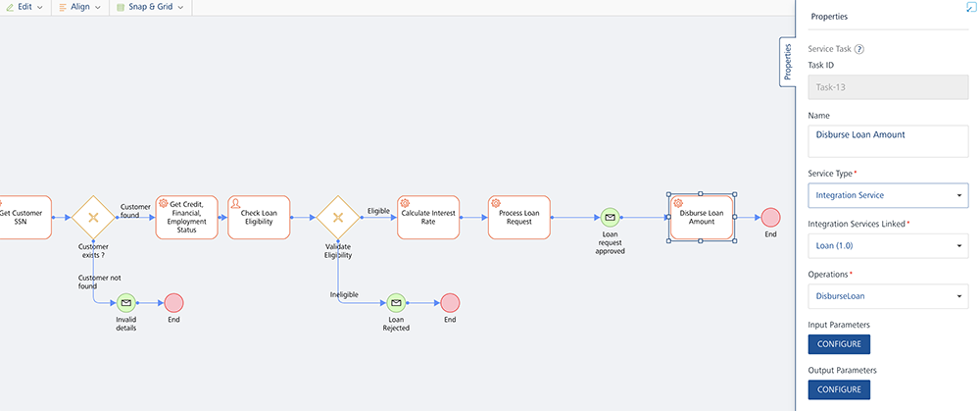Collapse the vertical Properties side tab
This screenshot has width=980, height=411.
click(x=787, y=62)
